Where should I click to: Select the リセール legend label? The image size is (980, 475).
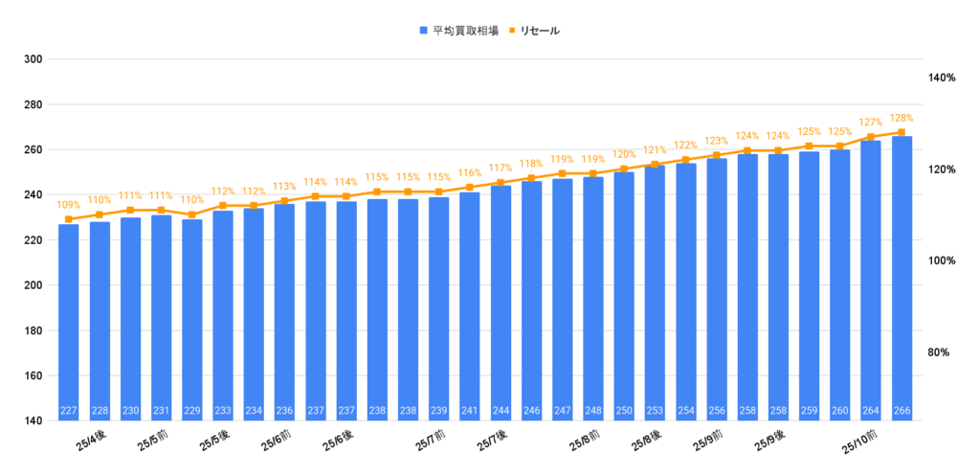[541, 31]
